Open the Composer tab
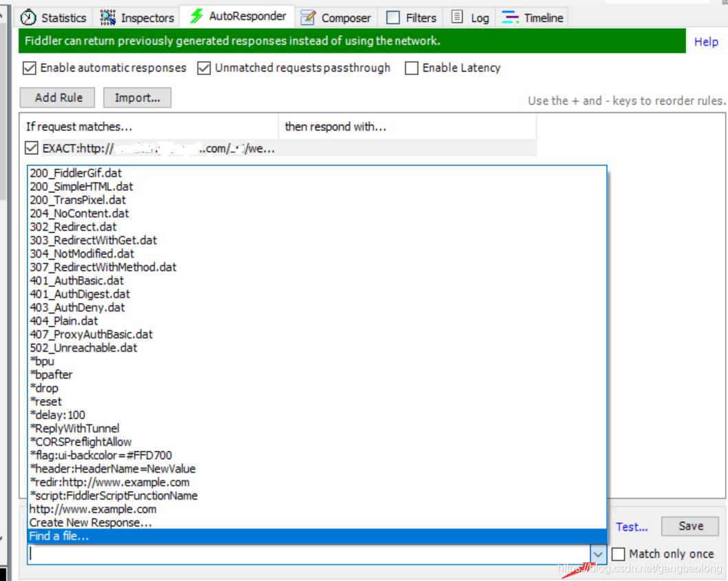Viewport: 728px width, 581px height. [335, 18]
